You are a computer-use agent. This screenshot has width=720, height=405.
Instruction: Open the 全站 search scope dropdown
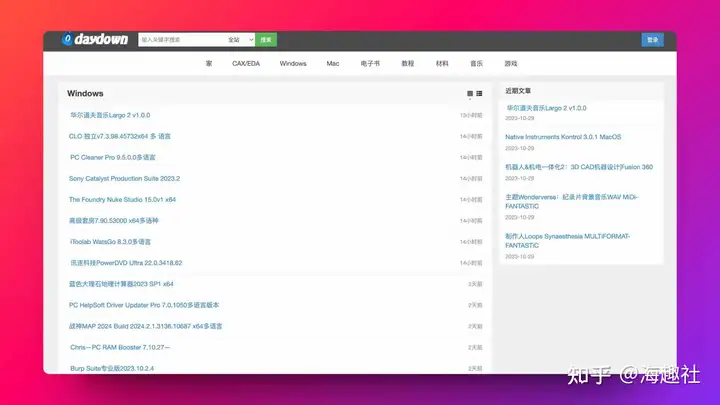pyautogui.click(x=238, y=40)
